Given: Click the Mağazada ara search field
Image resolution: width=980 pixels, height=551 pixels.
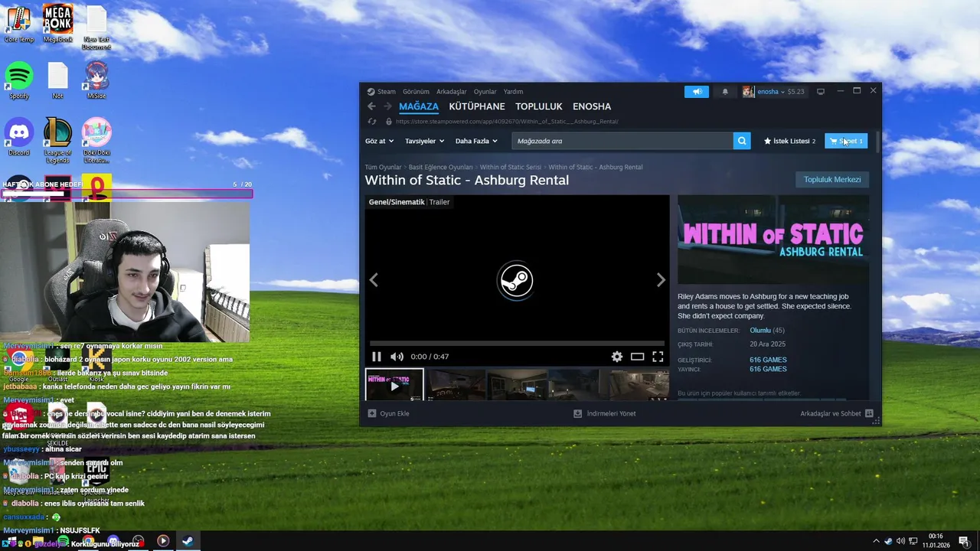Looking at the screenshot, I should pos(622,141).
